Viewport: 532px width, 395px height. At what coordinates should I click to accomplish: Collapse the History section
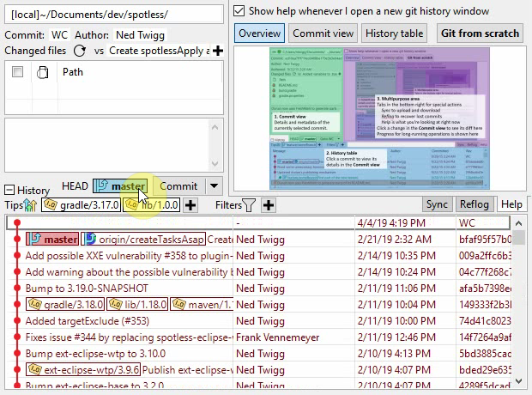[x=9, y=191]
